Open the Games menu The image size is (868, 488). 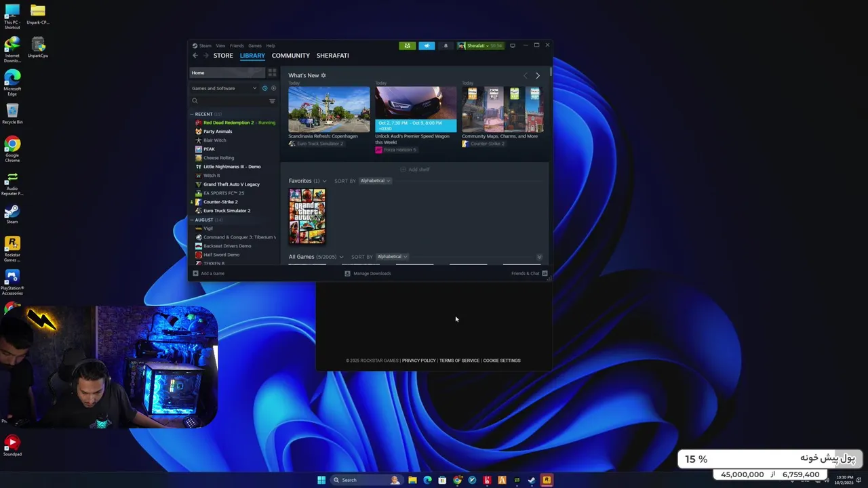coord(255,45)
